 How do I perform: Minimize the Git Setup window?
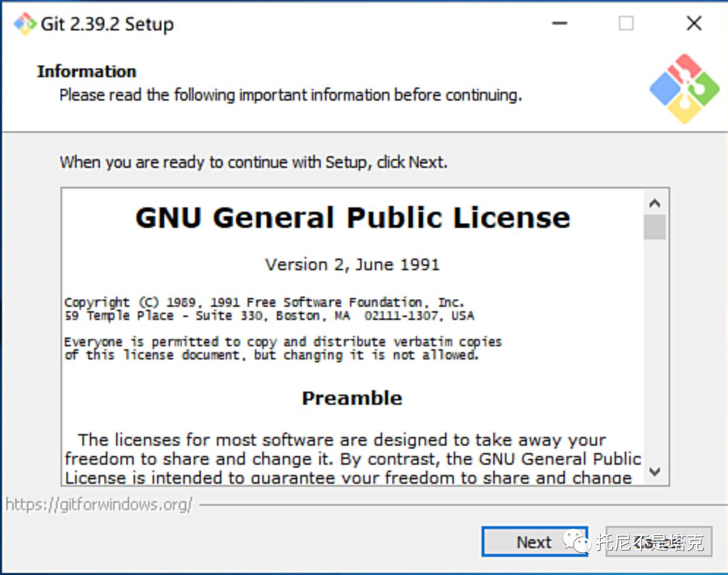point(560,23)
